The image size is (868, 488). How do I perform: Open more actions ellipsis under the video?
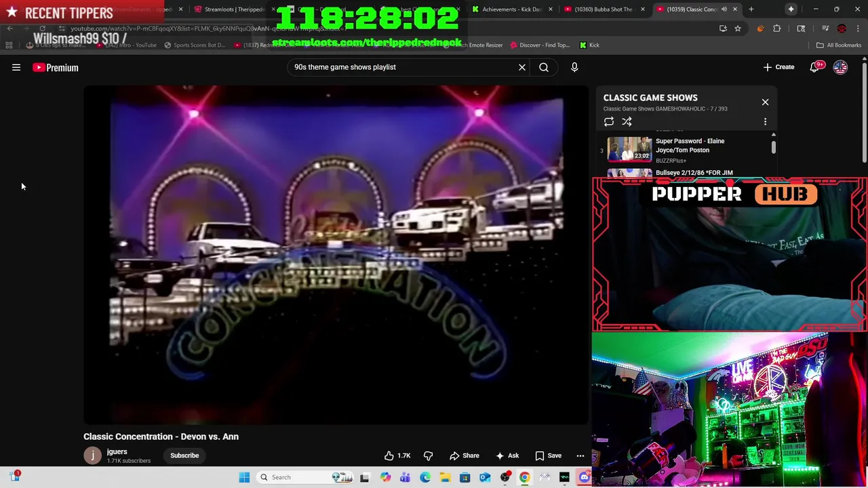580,455
